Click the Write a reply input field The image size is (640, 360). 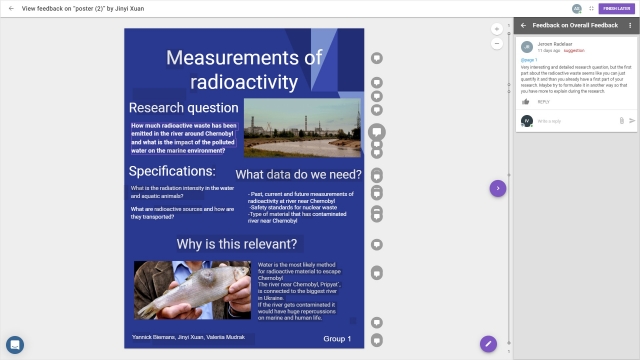pos(576,121)
